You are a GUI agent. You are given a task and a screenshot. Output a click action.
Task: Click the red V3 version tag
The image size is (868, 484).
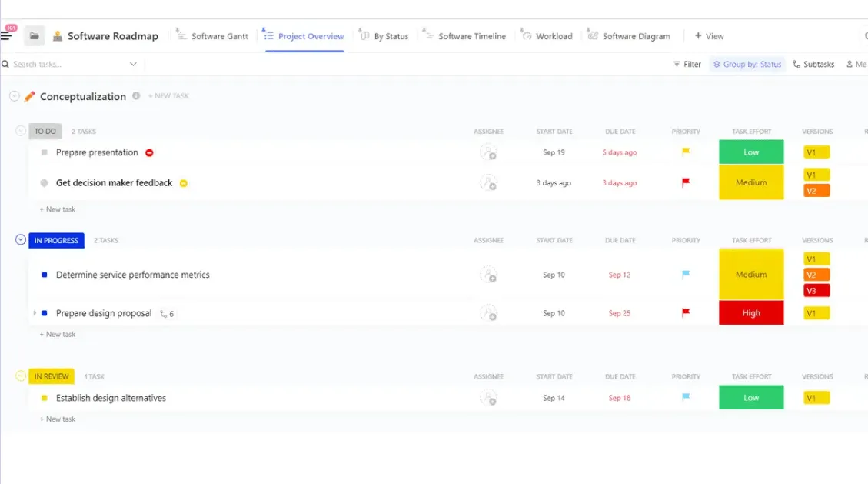(816, 290)
